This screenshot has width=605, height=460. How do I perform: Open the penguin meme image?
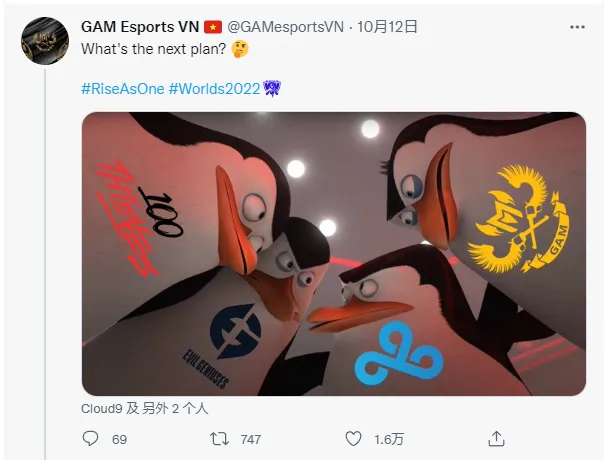[x=334, y=254]
